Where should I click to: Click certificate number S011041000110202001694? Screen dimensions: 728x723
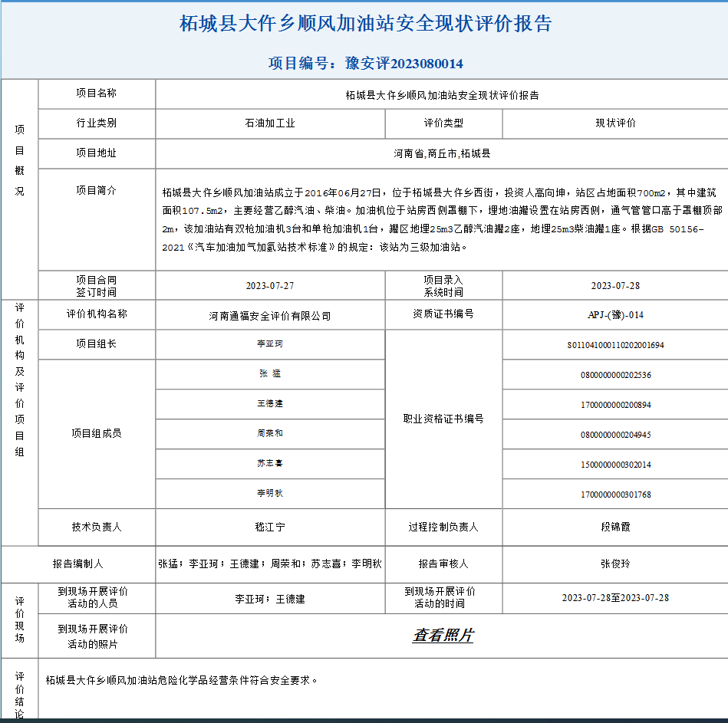point(616,345)
